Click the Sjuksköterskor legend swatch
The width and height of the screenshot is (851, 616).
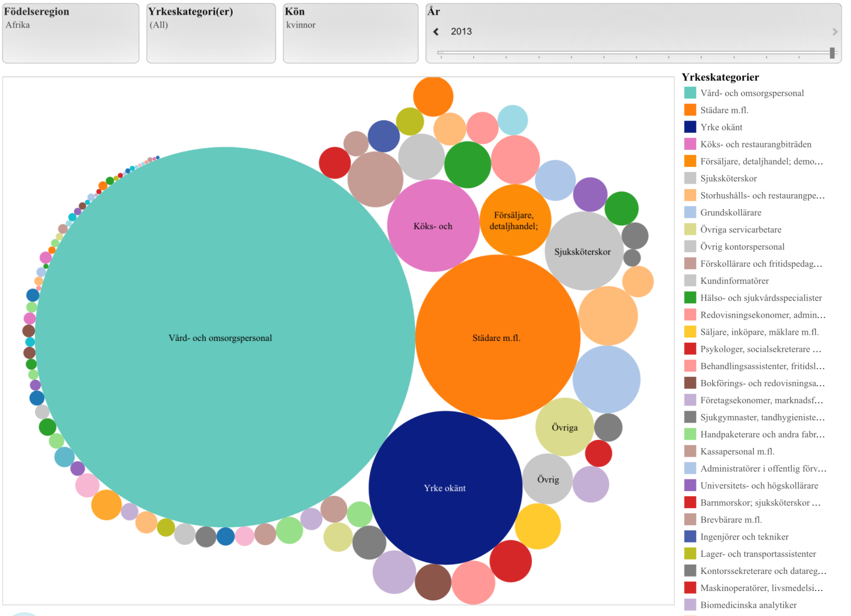690,179
